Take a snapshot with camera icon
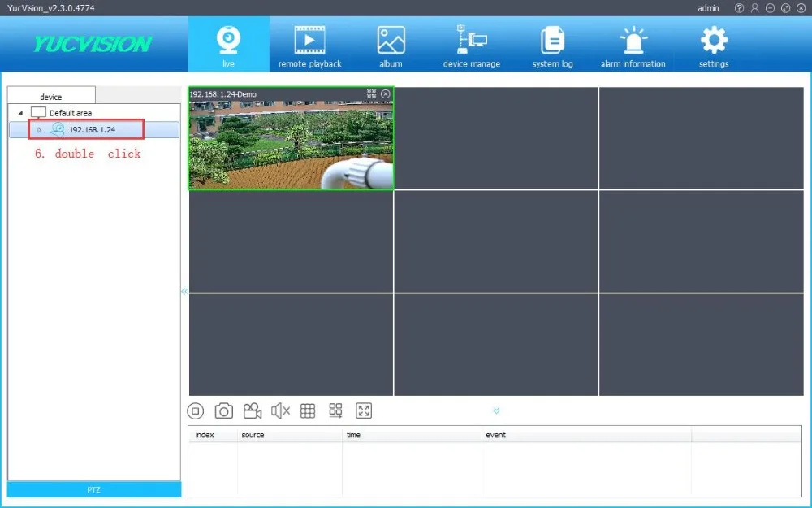The width and height of the screenshot is (812, 508). tap(224, 411)
